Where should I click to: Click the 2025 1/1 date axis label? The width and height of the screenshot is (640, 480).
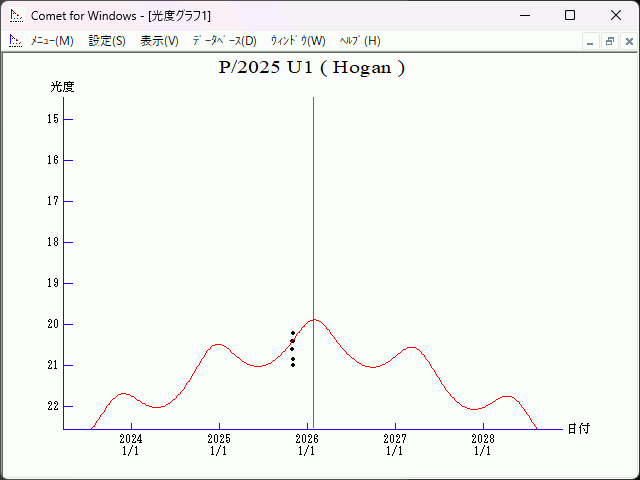click(x=219, y=444)
